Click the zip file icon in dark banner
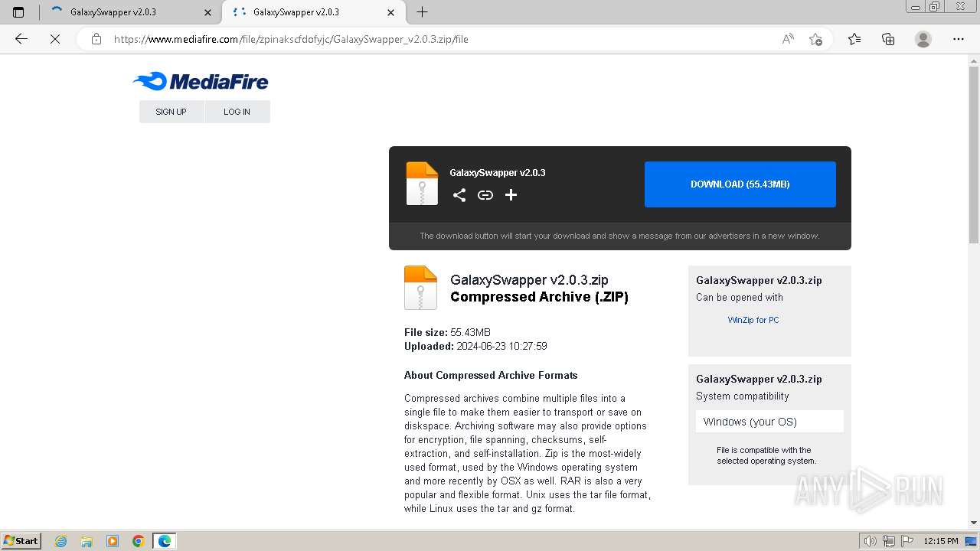The width and height of the screenshot is (980, 551). click(x=422, y=184)
